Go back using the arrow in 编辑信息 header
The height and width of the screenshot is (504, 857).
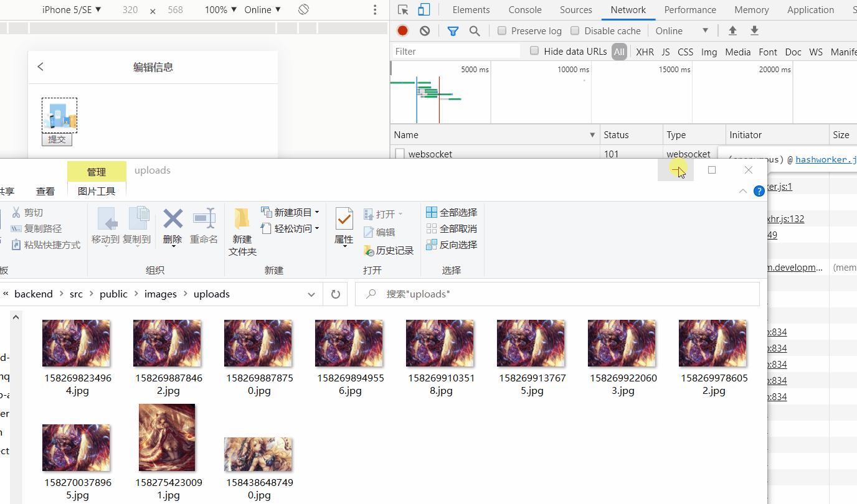click(40, 67)
